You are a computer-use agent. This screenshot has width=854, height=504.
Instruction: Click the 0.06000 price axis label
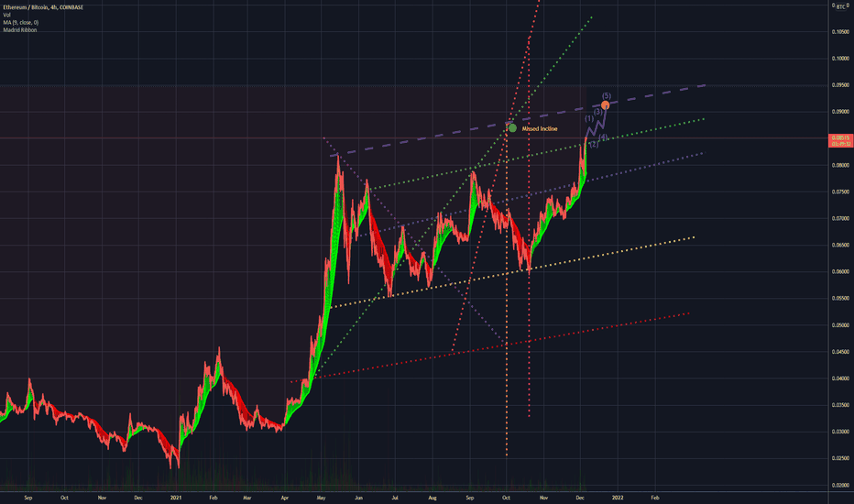(840, 272)
